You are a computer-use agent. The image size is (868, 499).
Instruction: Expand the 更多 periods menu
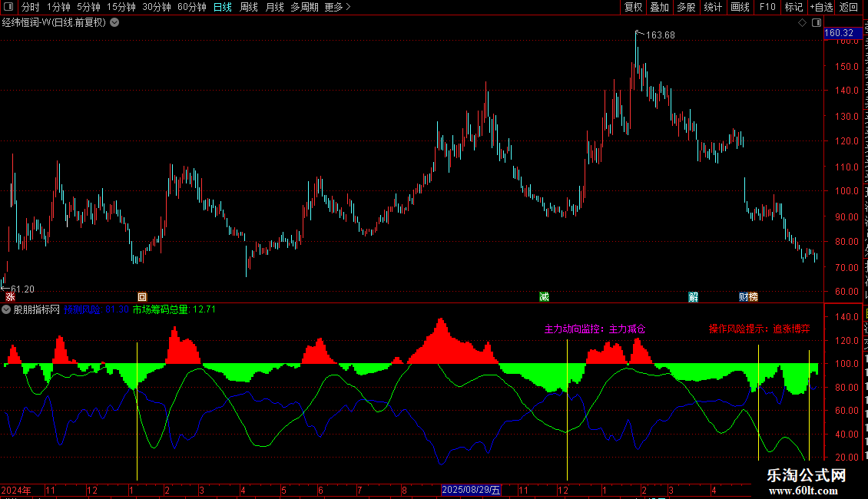click(337, 7)
